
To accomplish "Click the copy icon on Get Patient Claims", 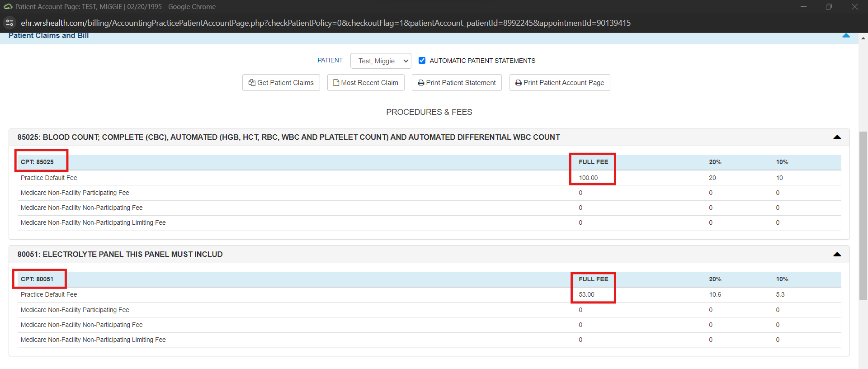I will pyautogui.click(x=252, y=83).
